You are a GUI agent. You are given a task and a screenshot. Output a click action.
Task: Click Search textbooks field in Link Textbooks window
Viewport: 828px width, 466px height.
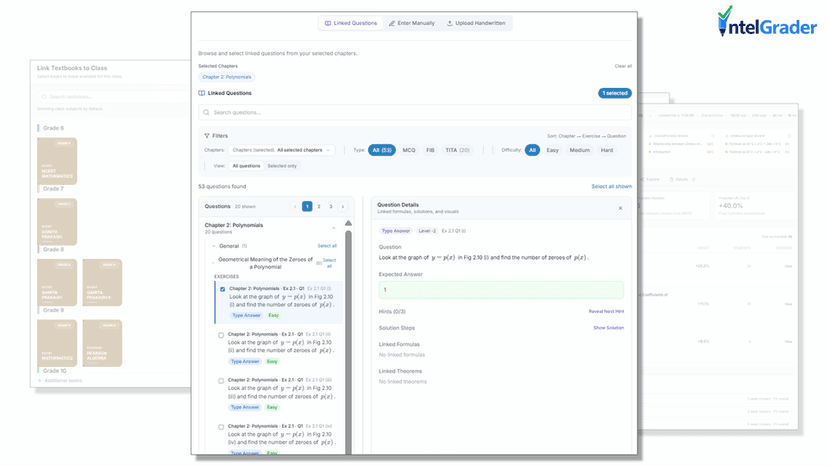(114, 97)
